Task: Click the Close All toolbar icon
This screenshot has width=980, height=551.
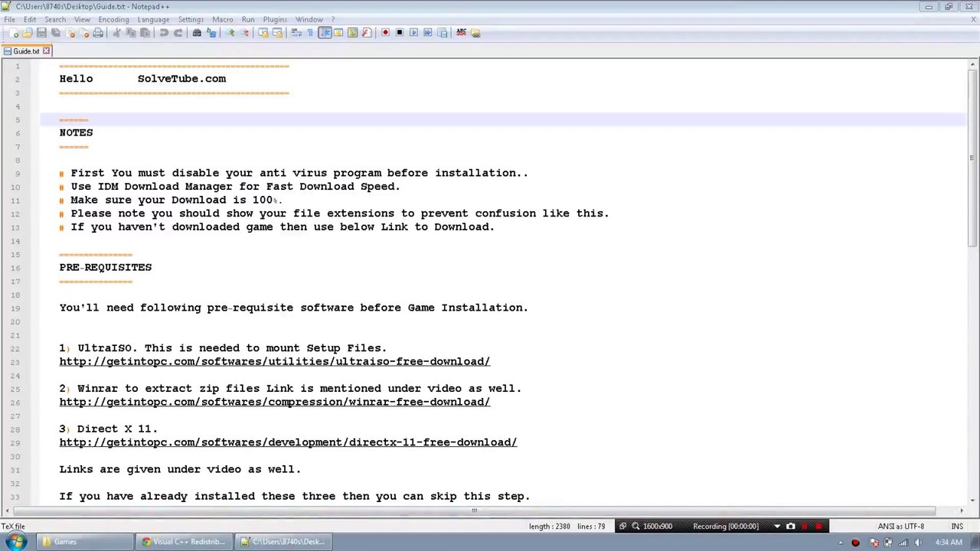Action: (x=84, y=33)
